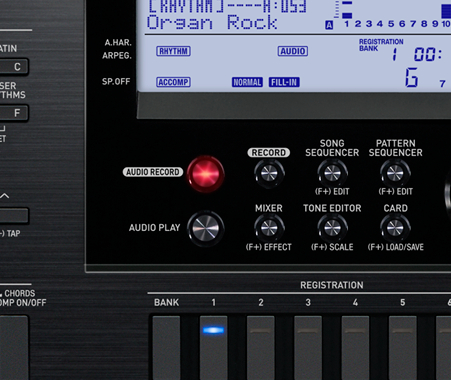Select registration key 5
Viewport: 451px width, 380px height.
(x=403, y=348)
